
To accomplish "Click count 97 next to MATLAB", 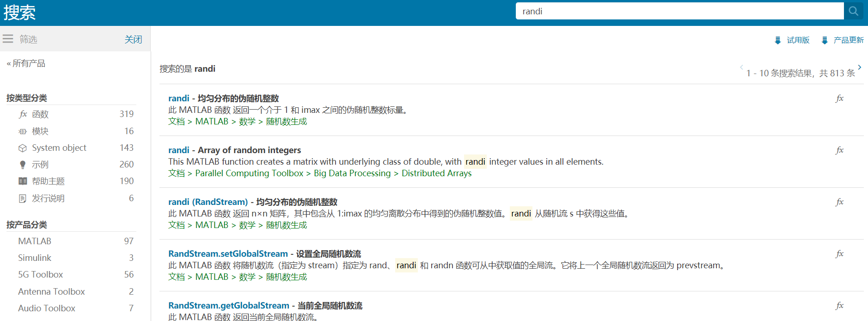I will click(x=128, y=241).
